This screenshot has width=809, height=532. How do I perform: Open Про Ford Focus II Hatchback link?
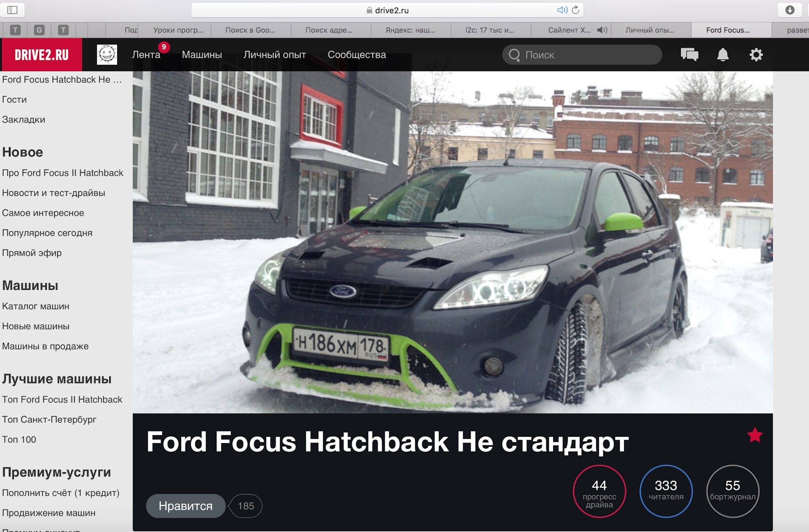click(x=63, y=173)
